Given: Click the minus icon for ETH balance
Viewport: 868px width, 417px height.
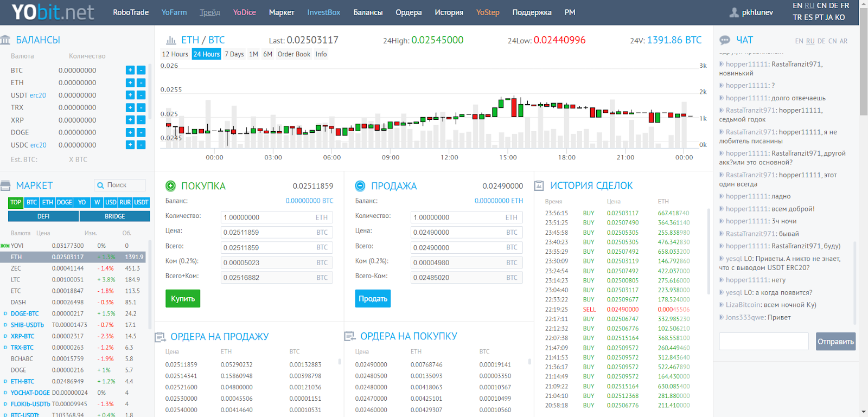Looking at the screenshot, I should 141,82.
